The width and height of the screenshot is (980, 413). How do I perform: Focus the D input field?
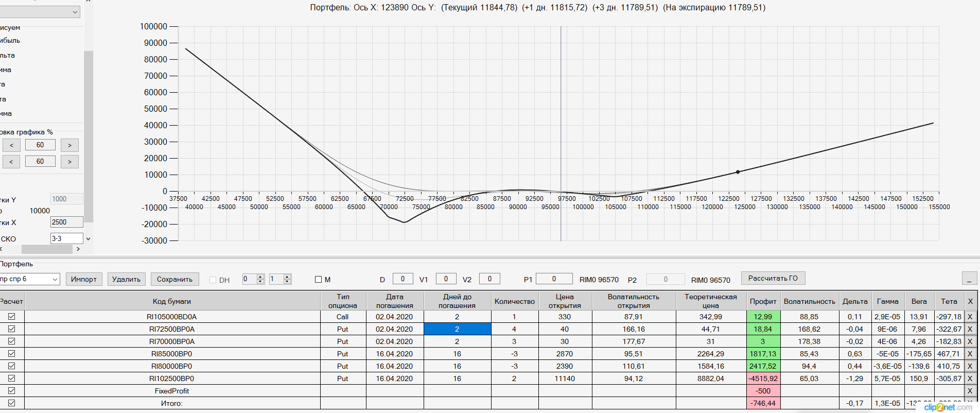402,279
